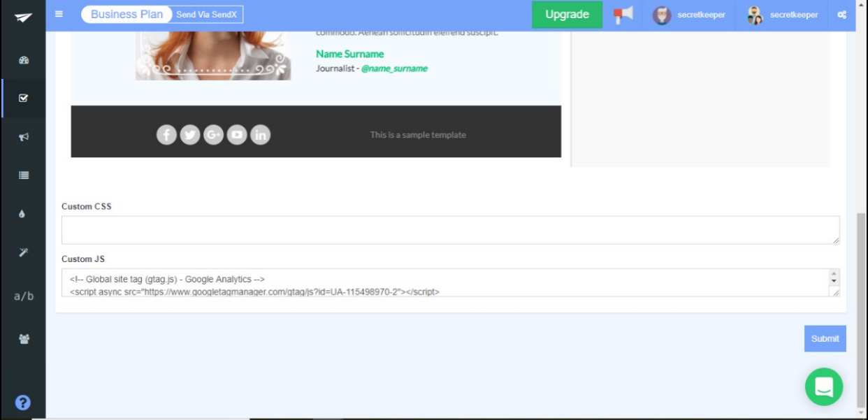The image size is (868, 420).
Task: Open the users group icon in the sidebar
Action: click(24, 339)
